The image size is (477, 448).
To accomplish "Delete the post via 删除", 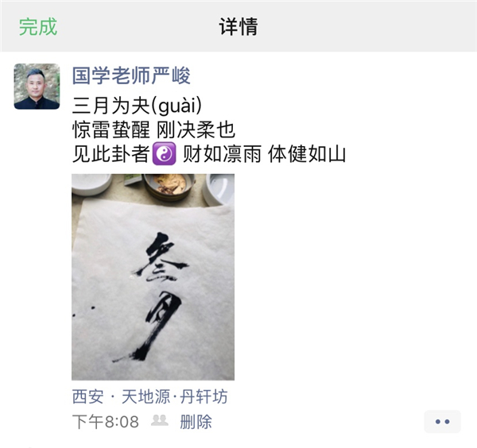I will (x=196, y=422).
